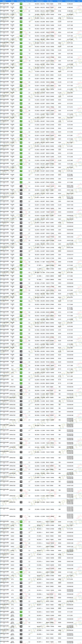The height and width of the screenshot is (644, 82).
Task: Select the 4.9 engine capacity cell
Action: [29, 273]
